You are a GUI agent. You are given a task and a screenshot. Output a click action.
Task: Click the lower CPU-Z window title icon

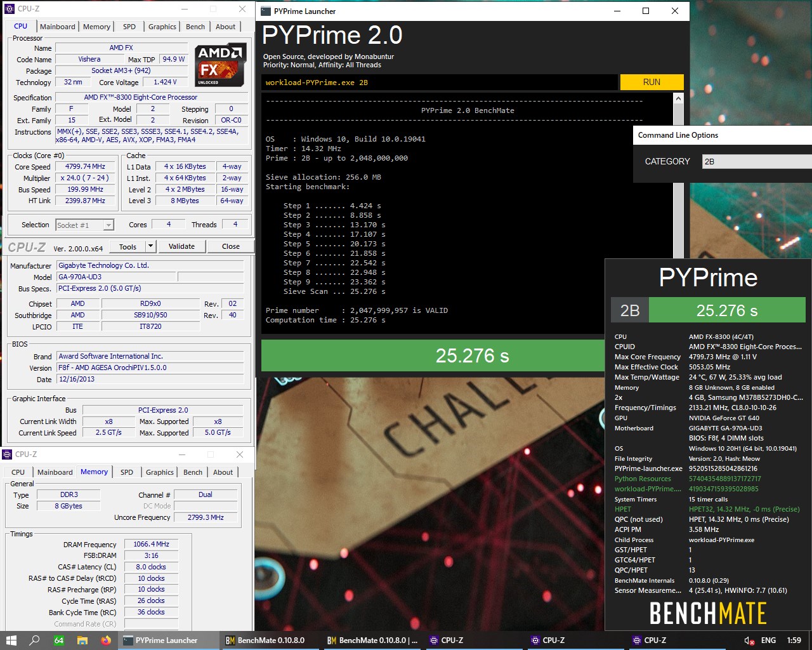pyautogui.click(x=7, y=454)
